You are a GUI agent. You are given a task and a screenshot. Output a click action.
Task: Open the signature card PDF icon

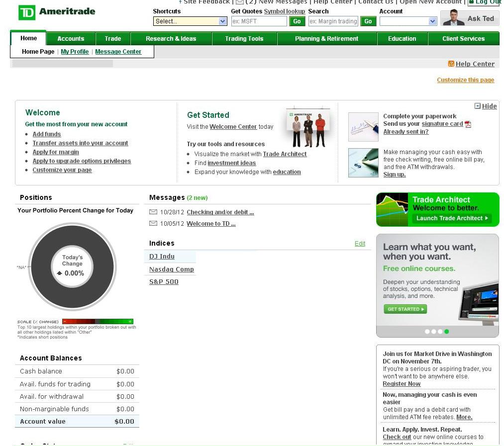coord(468,124)
